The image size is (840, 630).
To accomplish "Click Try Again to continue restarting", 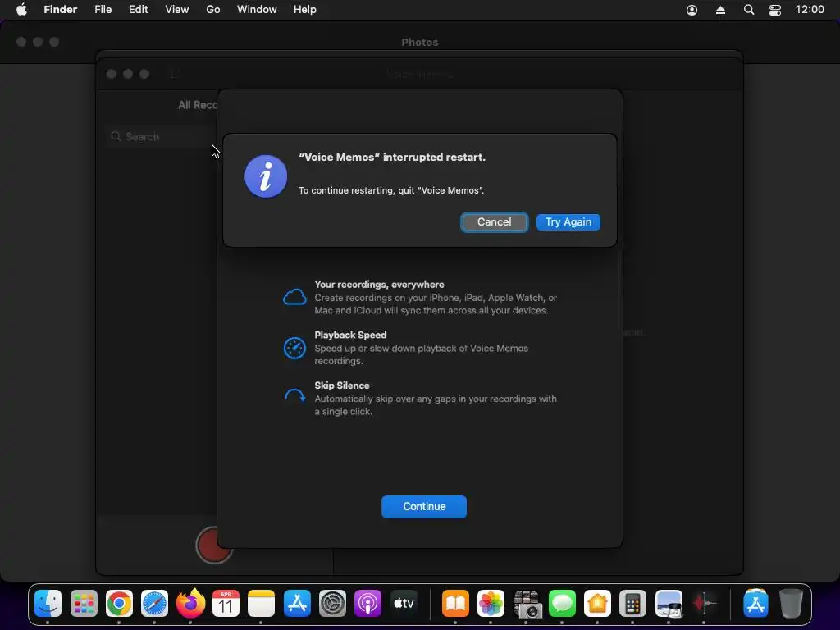I will coord(568,222).
